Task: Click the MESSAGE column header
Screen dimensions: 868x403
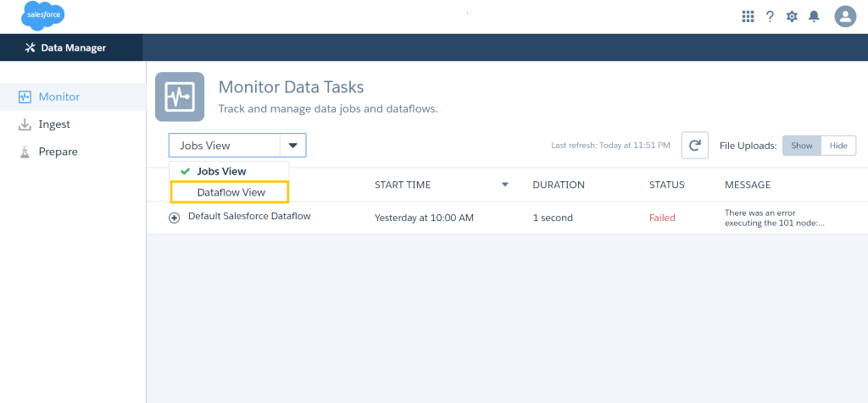Action: 748,185
